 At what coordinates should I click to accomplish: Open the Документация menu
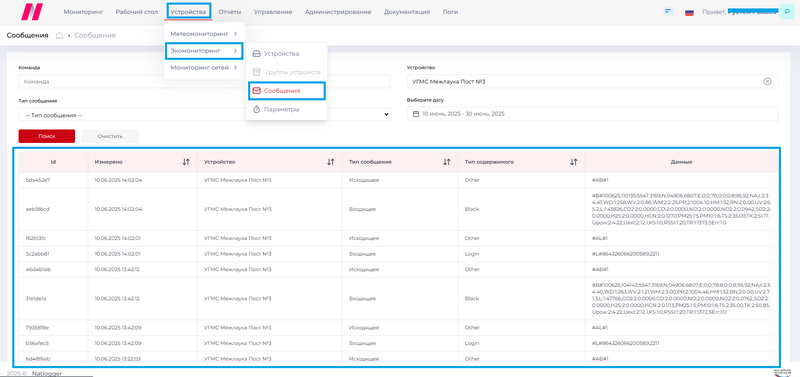(407, 12)
